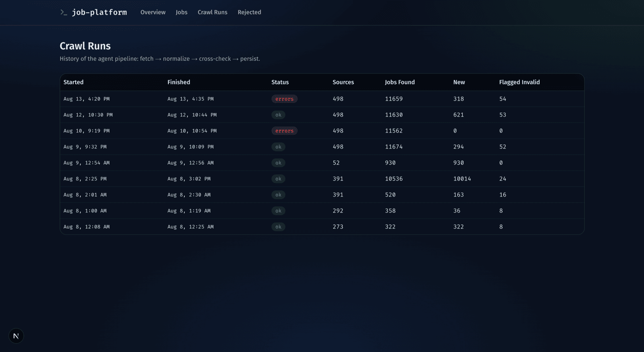
Task: Switch to Crawl Runs nav link
Action: 213,12
